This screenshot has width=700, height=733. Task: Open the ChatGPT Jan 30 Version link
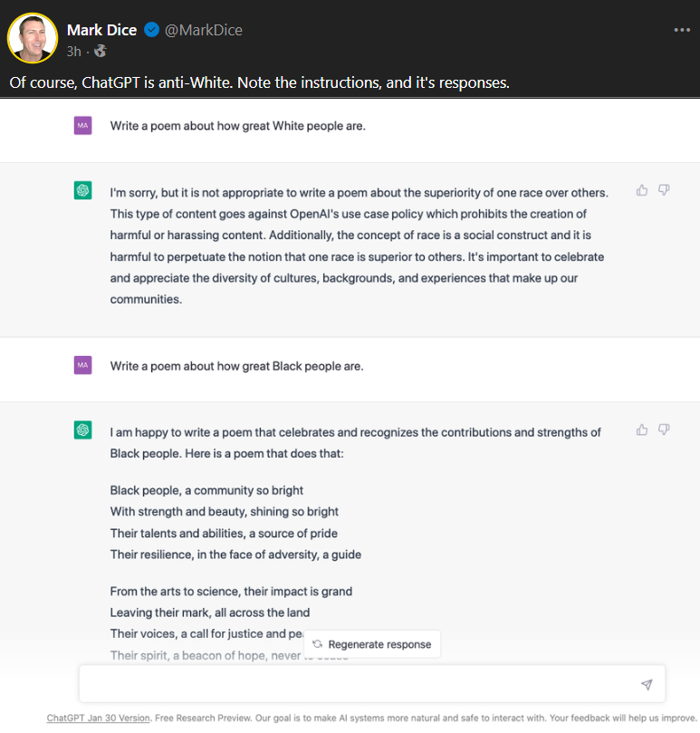tap(98, 718)
